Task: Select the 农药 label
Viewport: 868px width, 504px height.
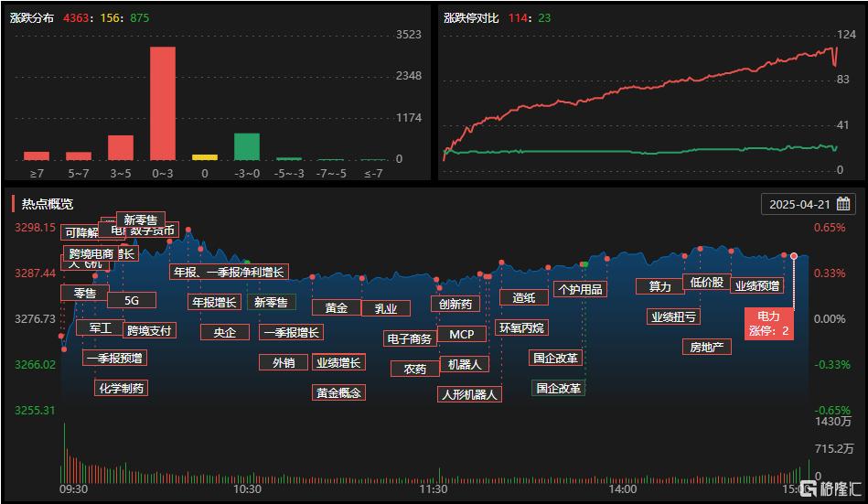Action: click(415, 369)
